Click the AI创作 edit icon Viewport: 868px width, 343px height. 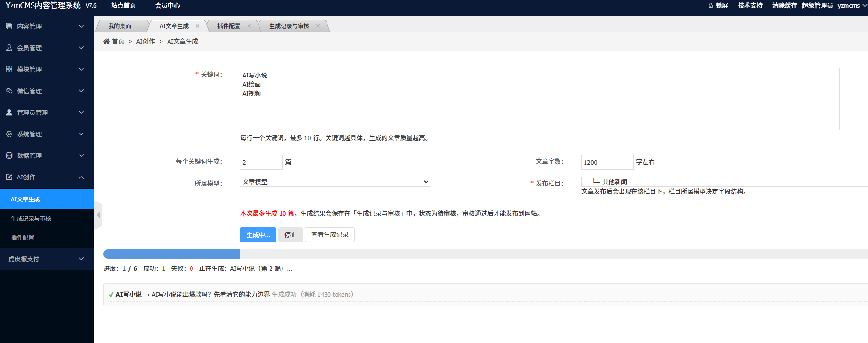(9, 177)
